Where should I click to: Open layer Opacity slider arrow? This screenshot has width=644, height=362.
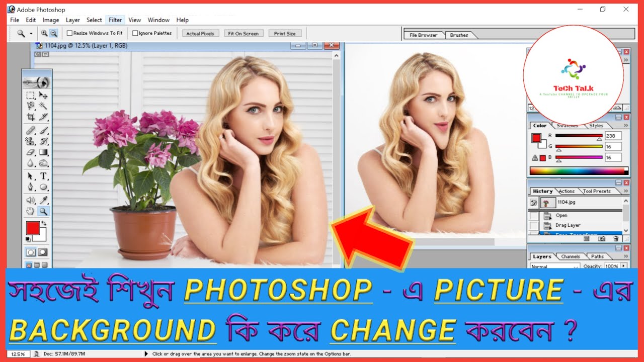tap(624, 266)
